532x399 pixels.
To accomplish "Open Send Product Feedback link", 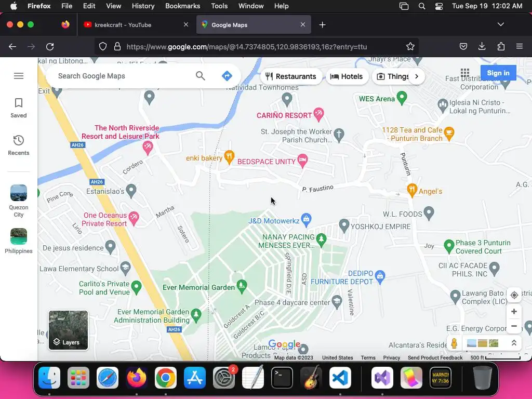I will [435, 357].
